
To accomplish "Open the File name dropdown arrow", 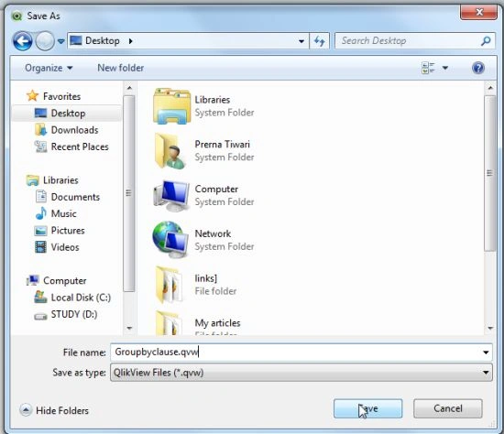I will tap(486, 353).
